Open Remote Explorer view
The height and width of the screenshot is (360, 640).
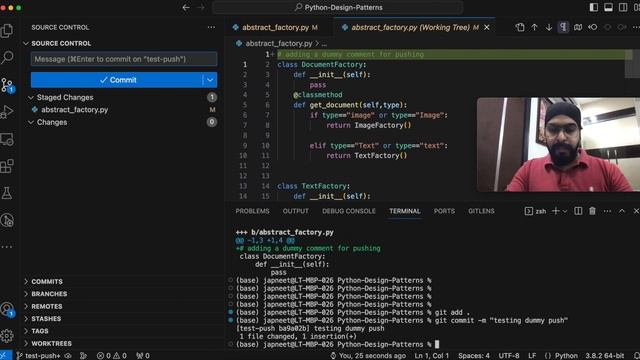tap(7, 139)
